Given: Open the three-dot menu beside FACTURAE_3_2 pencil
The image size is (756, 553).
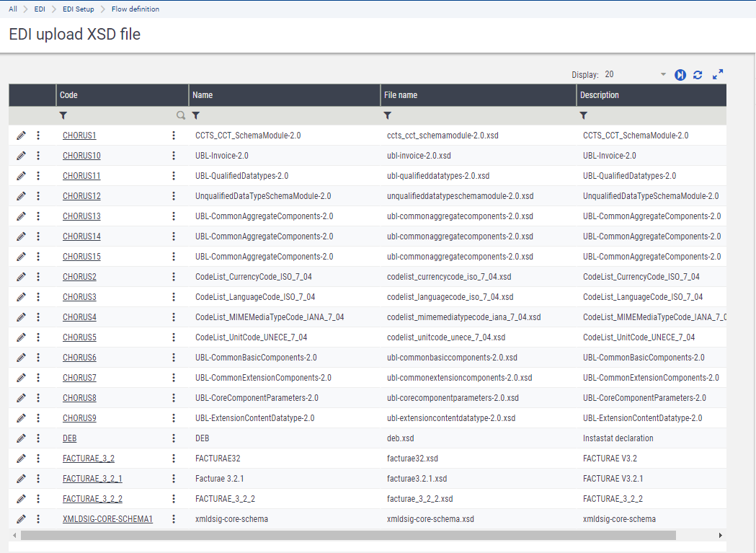Looking at the screenshot, I should 38,459.
